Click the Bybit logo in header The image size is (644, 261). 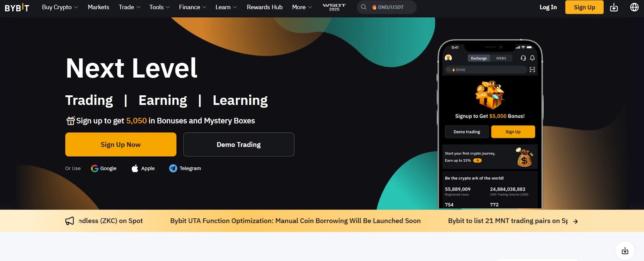pyautogui.click(x=17, y=7)
